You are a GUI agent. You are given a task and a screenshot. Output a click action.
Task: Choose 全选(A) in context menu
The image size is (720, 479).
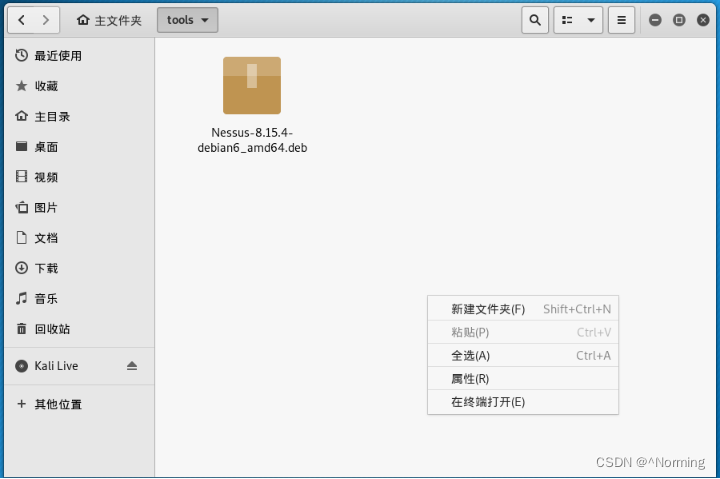pos(523,355)
